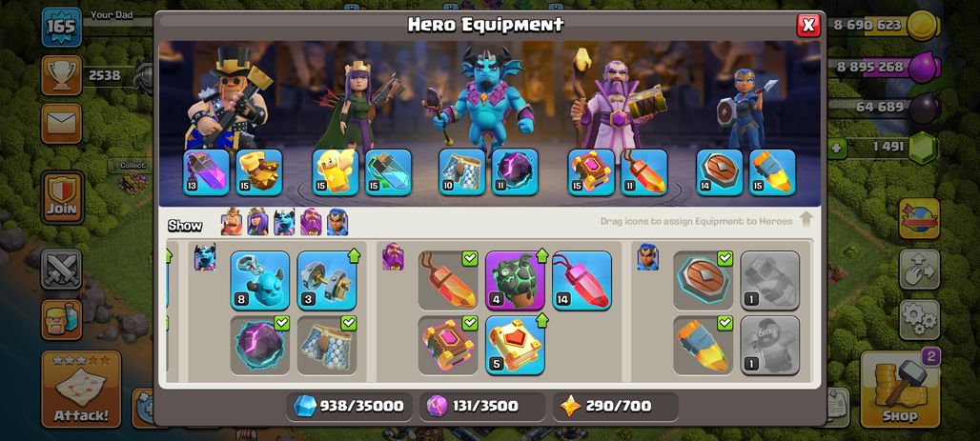Click the Barbarian King's level 13 Rage Vial slot

(x=206, y=172)
